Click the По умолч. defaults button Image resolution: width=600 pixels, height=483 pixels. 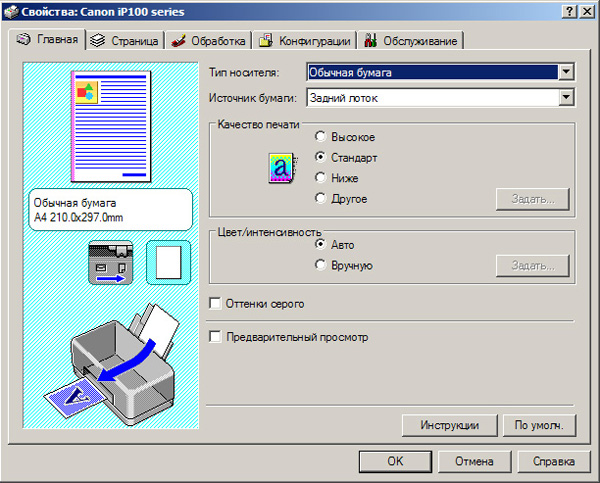click(539, 425)
